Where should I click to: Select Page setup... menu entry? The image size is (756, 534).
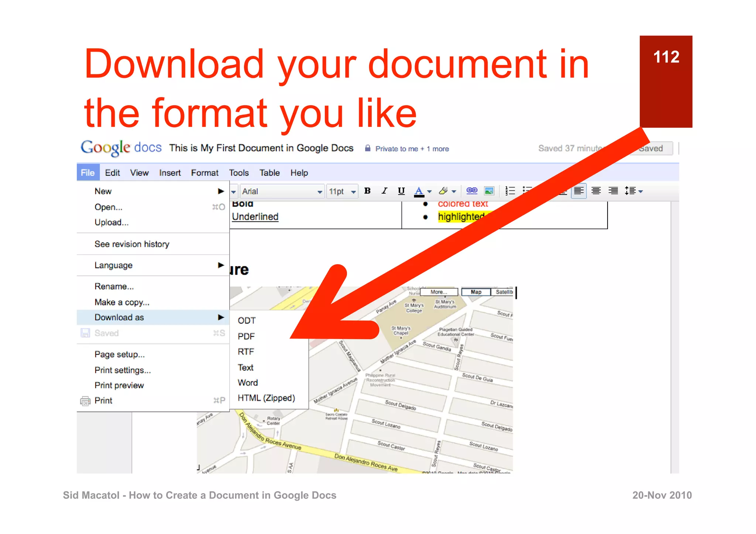point(153,355)
